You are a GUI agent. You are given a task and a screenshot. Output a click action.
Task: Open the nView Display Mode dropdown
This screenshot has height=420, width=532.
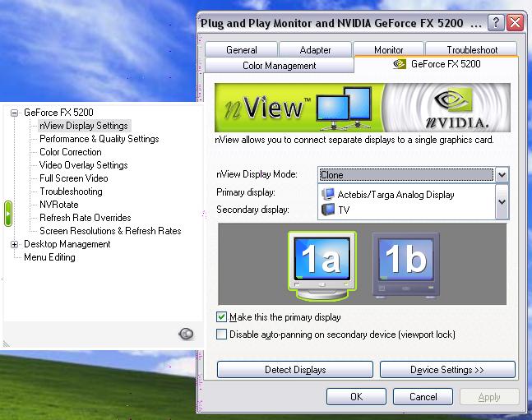coord(502,175)
